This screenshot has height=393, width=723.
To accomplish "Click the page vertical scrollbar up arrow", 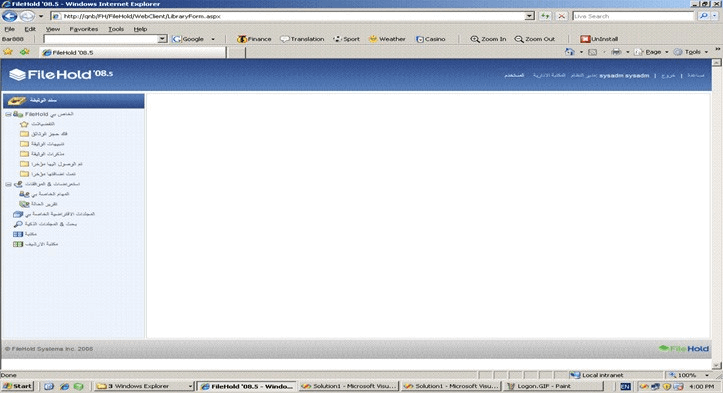I will point(717,62).
